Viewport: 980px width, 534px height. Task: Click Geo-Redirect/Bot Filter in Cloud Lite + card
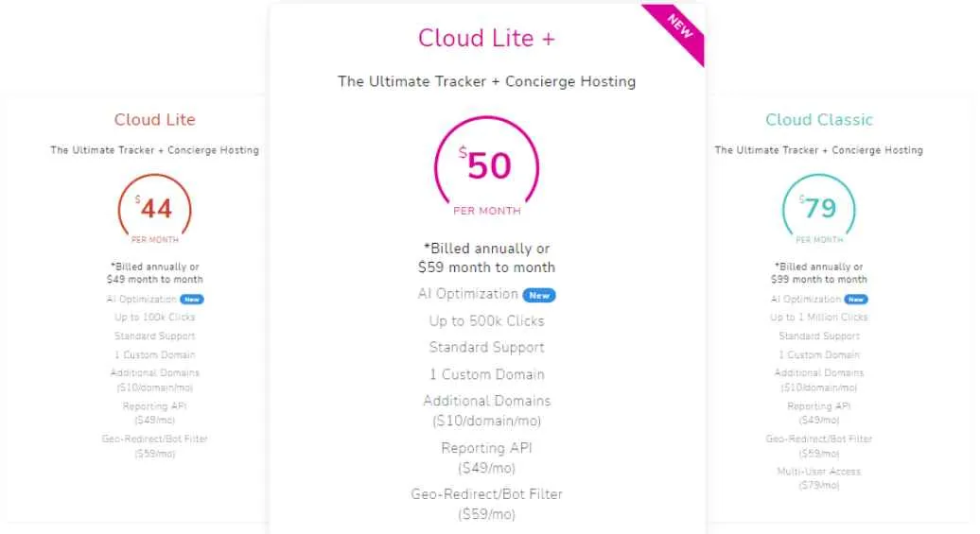487,494
